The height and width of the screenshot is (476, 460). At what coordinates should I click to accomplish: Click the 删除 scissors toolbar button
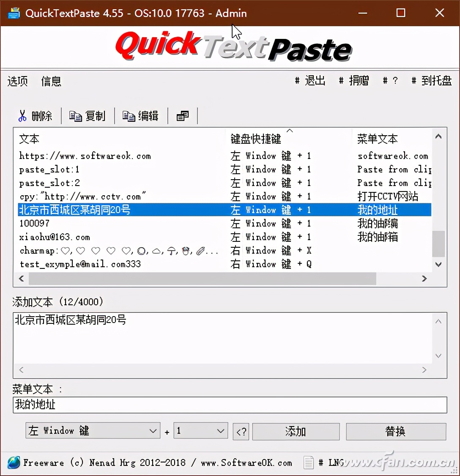pos(36,116)
